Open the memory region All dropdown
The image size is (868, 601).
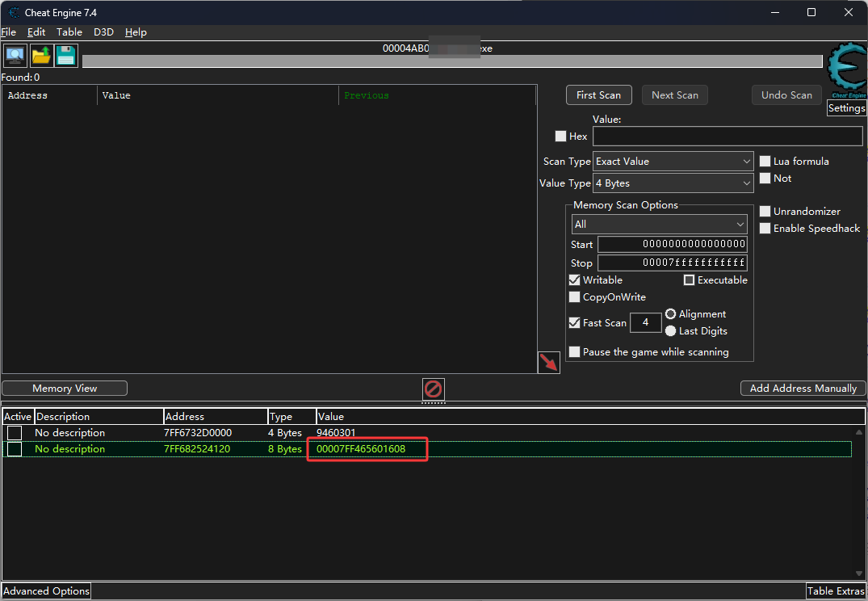tap(660, 225)
